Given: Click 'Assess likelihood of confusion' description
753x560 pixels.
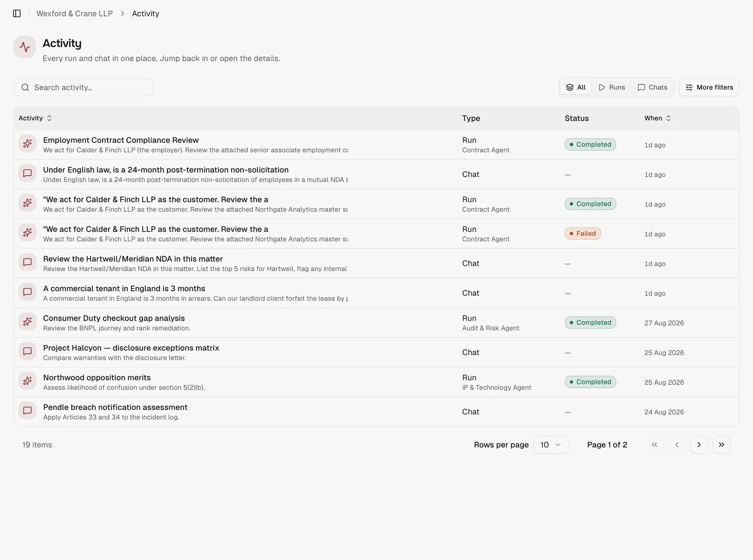Looking at the screenshot, I should pyautogui.click(x=124, y=388).
